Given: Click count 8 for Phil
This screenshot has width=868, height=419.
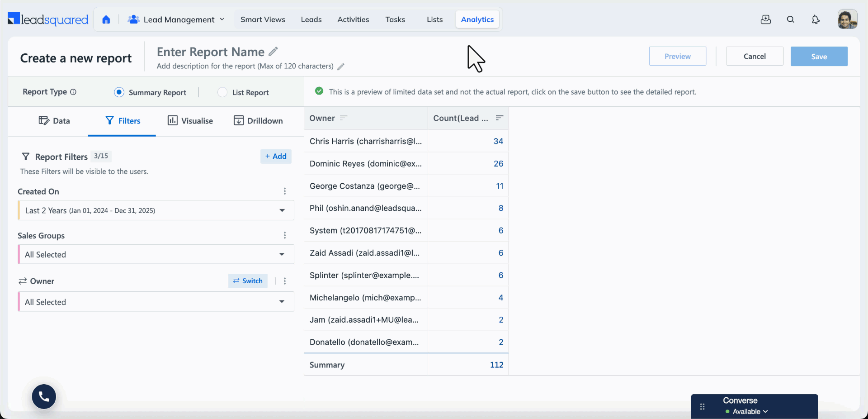Looking at the screenshot, I should point(501,208).
